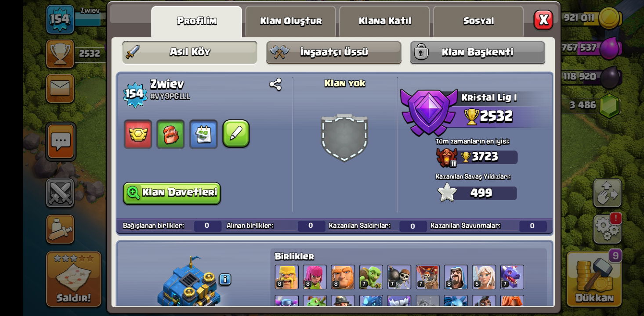
Task: Click the Klan Davetleri button
Action: pyautogui.click(x=172, y=193)
